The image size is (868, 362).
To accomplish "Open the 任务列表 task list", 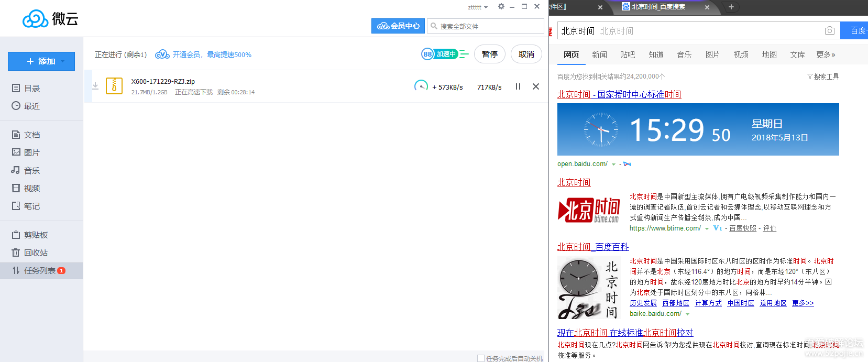I will point(41,270).
